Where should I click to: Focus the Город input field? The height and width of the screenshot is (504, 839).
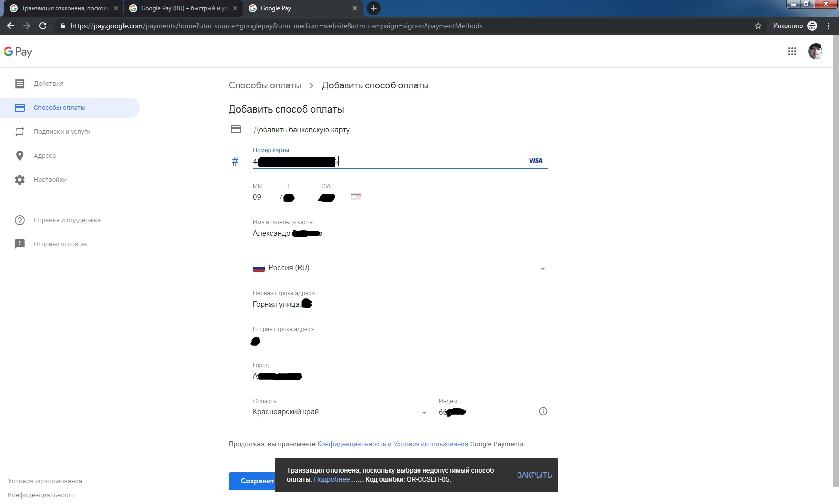[400, 376]
